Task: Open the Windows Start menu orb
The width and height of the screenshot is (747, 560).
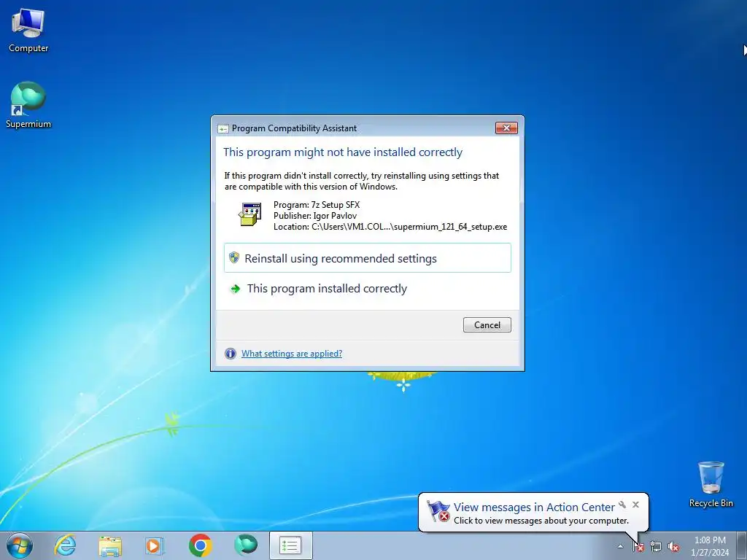Action: (20, 545)
